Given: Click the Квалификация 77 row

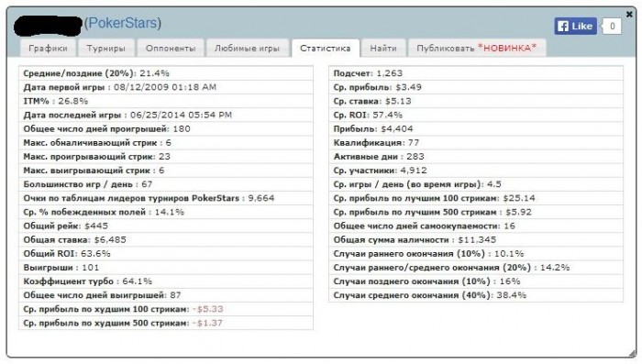Looking at the screenshot, I should (x=476, y=143).
